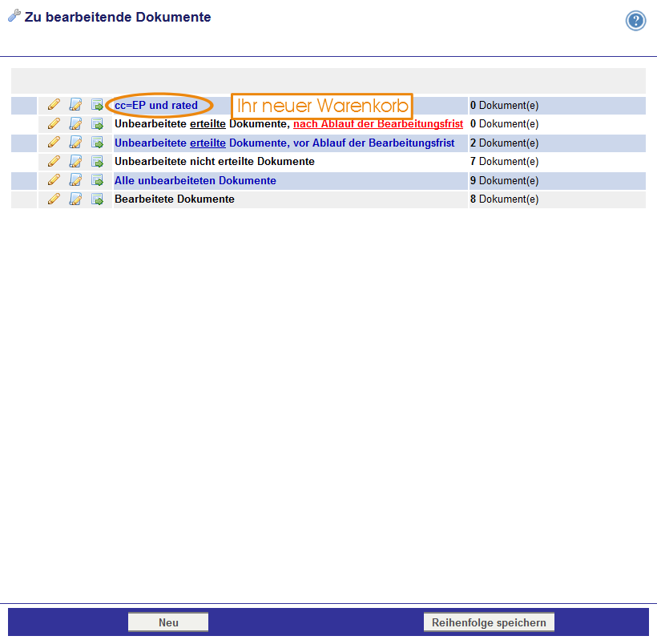Viewport: 657px width, 644px height.
Task: Click Reihenfolge speichern button
Action: click(x=489, y=622)
